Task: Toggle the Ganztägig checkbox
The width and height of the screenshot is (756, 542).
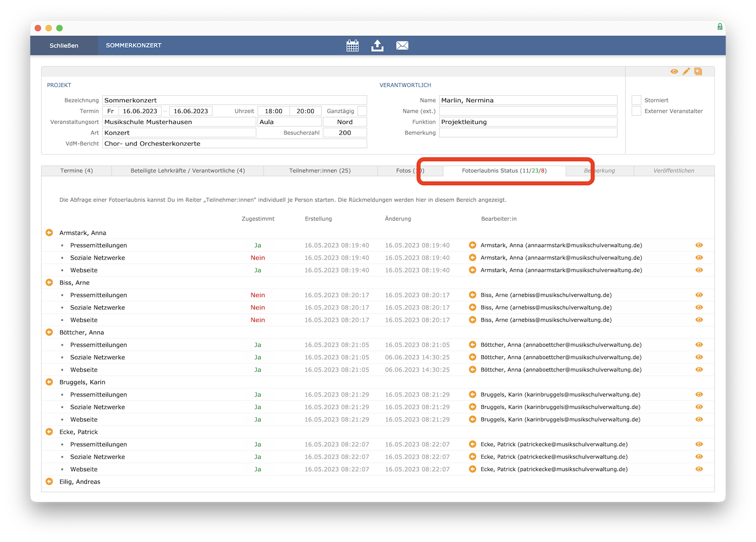Action: pyautogui.click(x=362, y=111)
